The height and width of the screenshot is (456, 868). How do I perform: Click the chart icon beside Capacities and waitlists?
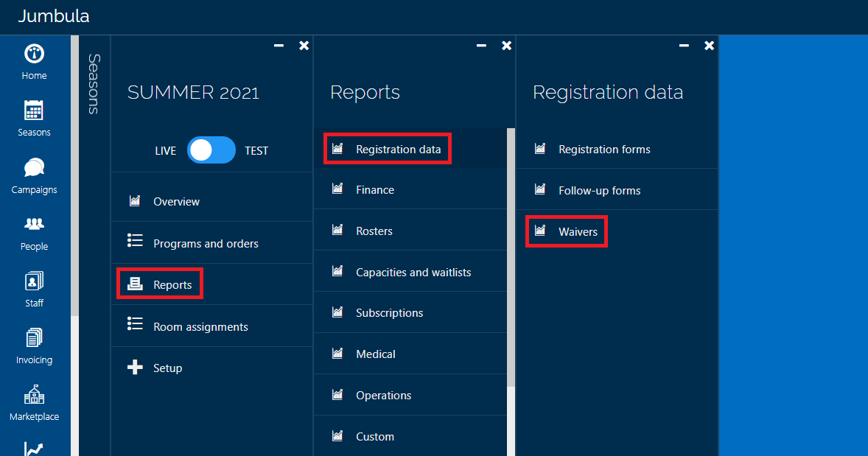(x=337, y=271)
